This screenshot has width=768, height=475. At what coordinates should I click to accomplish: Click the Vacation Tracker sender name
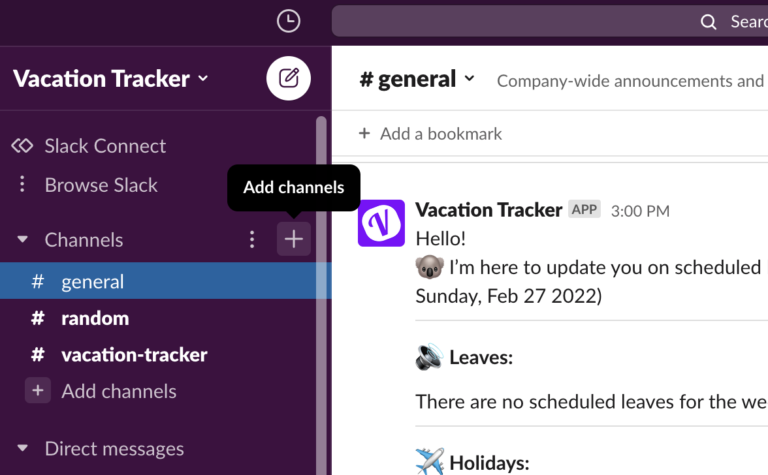[488, 210]
